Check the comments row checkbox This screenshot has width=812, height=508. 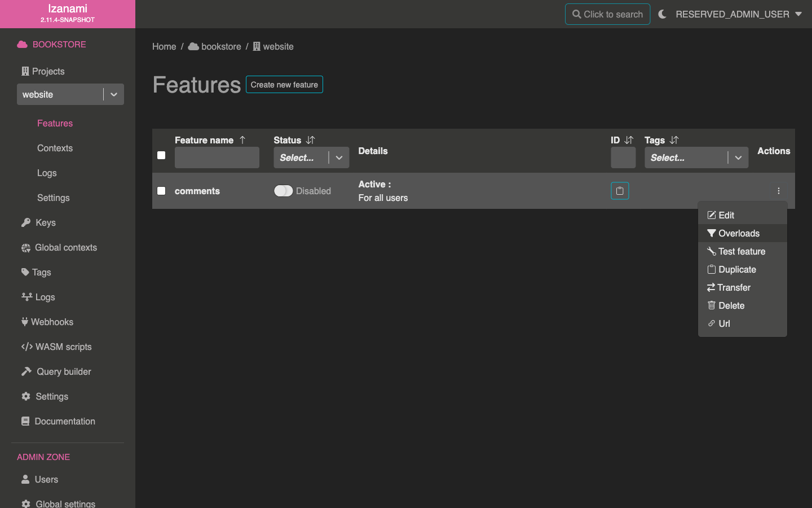tap(161, 191)
